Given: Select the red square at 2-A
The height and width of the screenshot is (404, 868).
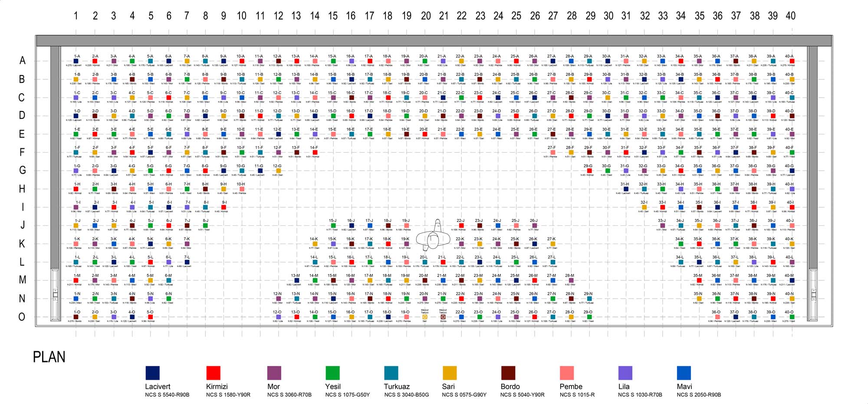Looking at the screenshot, I should [95, 61].
